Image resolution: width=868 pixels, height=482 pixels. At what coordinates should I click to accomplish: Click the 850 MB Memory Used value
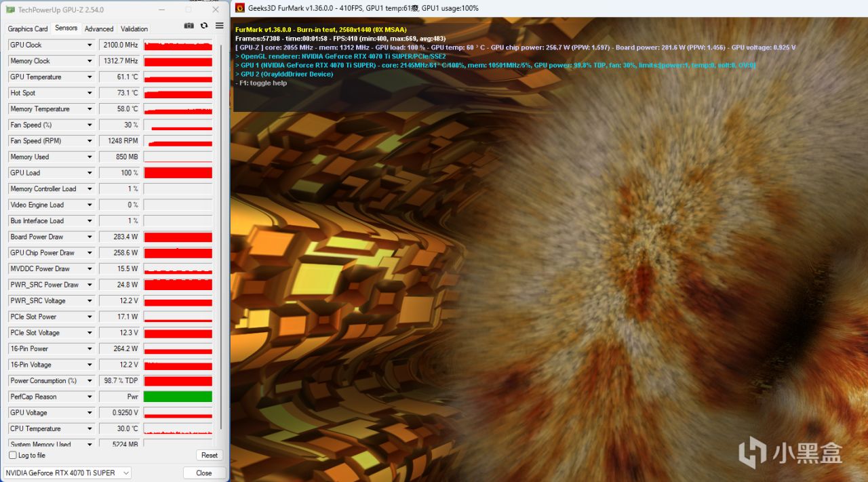pos(119,157)
